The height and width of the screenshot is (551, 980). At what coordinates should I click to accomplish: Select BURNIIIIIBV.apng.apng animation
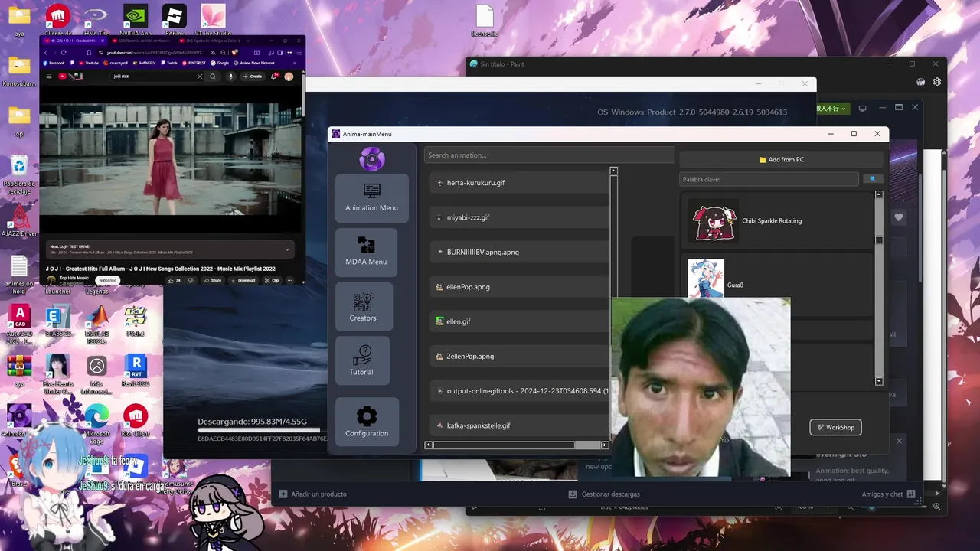pos(519,252)
